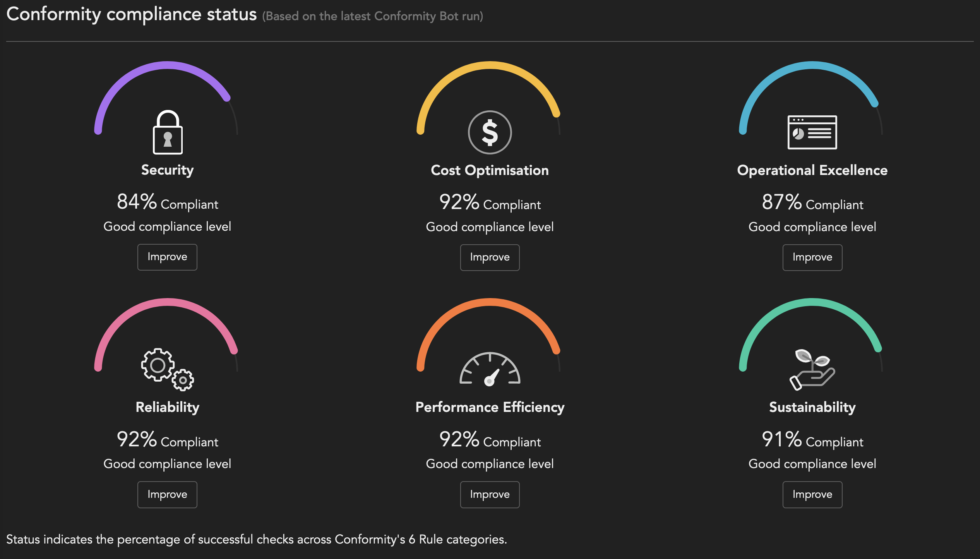Click the Operational Excellence report window icon
The width and height of the screenshot is (980, 559).
click(x=812, y=132)
